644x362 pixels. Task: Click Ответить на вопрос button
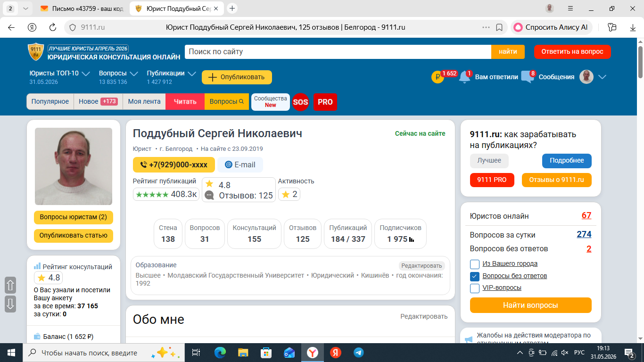(x=572, y=52)
